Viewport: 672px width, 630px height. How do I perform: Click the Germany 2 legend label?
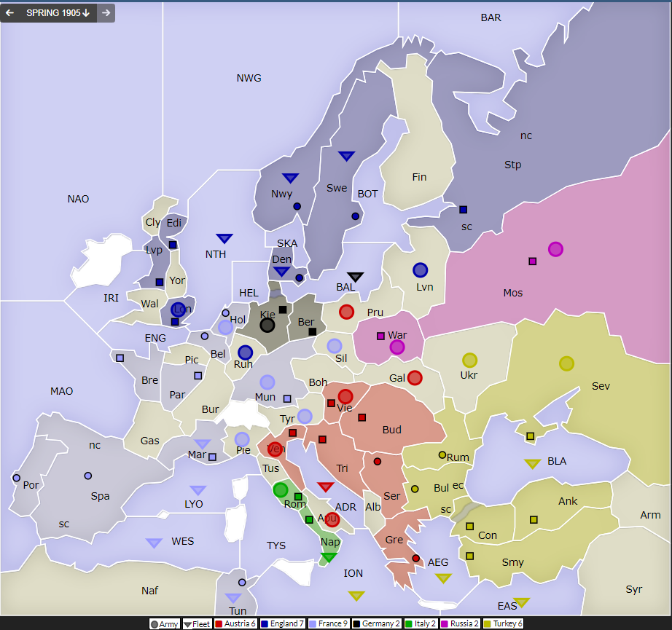point(381,624)
